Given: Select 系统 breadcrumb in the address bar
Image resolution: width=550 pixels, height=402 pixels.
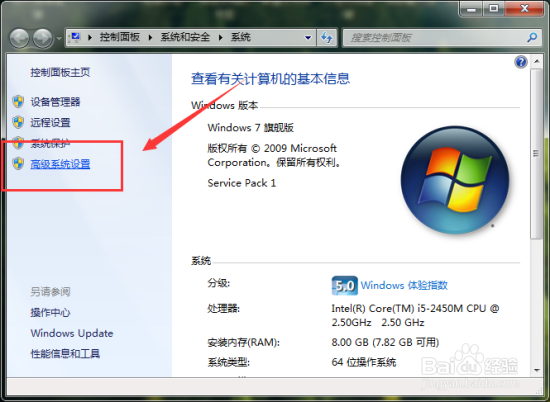Looking at the screenshot, I should click(241, 37).
